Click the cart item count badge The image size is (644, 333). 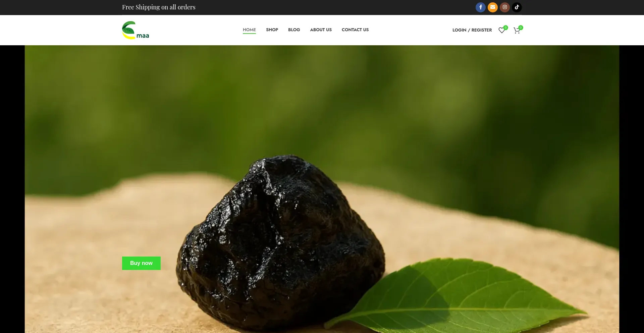(521, 27)
